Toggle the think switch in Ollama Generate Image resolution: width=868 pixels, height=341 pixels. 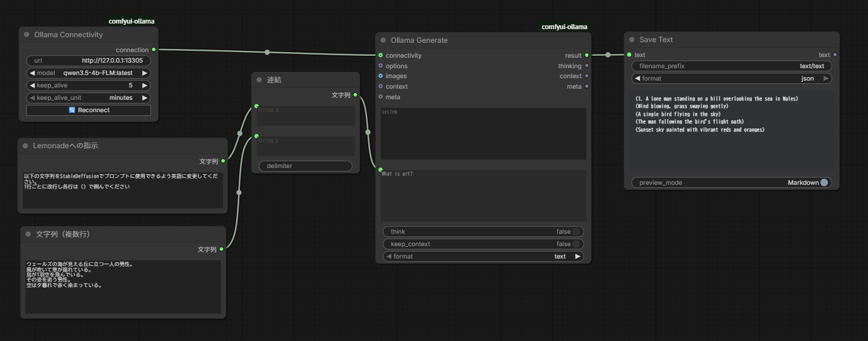pos(575,231)
